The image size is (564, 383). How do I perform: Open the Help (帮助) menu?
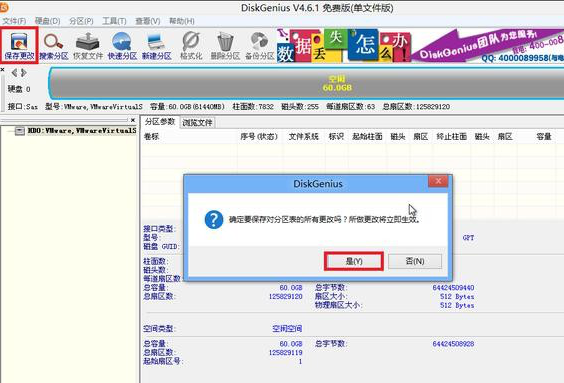tap(182, 21)
